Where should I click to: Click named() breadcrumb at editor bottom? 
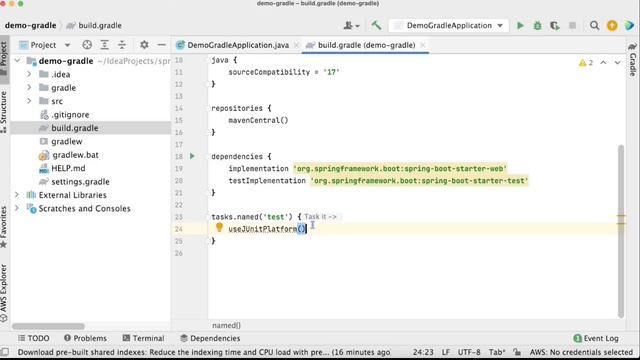[x=227, y=325]
